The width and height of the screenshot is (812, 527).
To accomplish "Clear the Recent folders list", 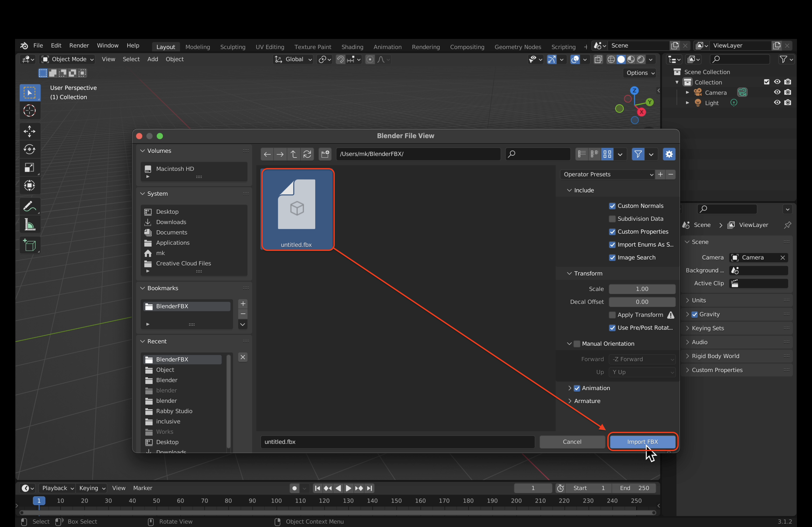I will pyautogui.click(x=243, y=357).
